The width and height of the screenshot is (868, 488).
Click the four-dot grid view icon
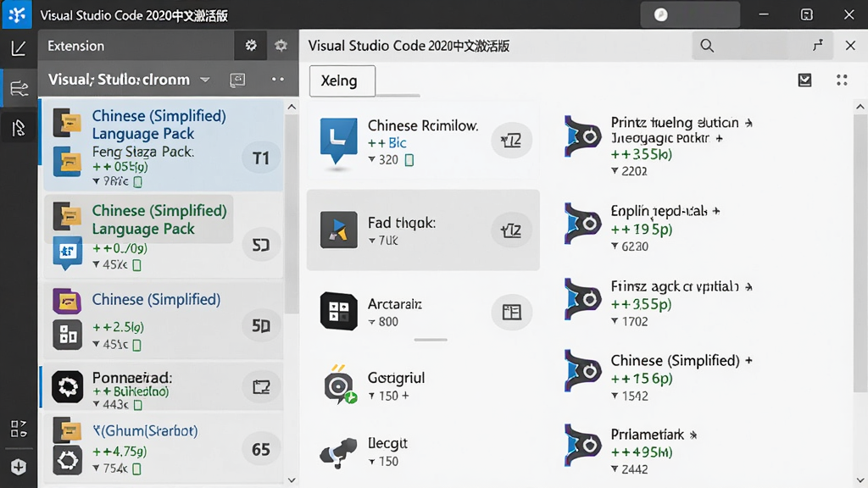coord(842,80)
